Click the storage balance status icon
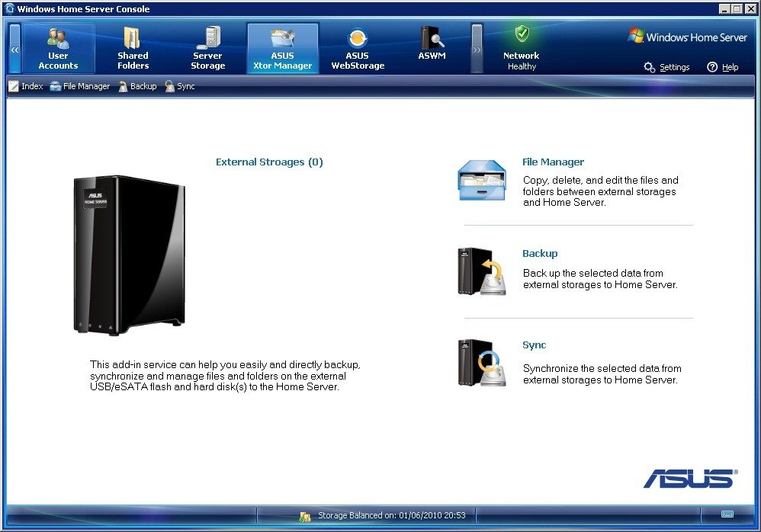Screen dimensions: 761x532 tap(305, 517)
